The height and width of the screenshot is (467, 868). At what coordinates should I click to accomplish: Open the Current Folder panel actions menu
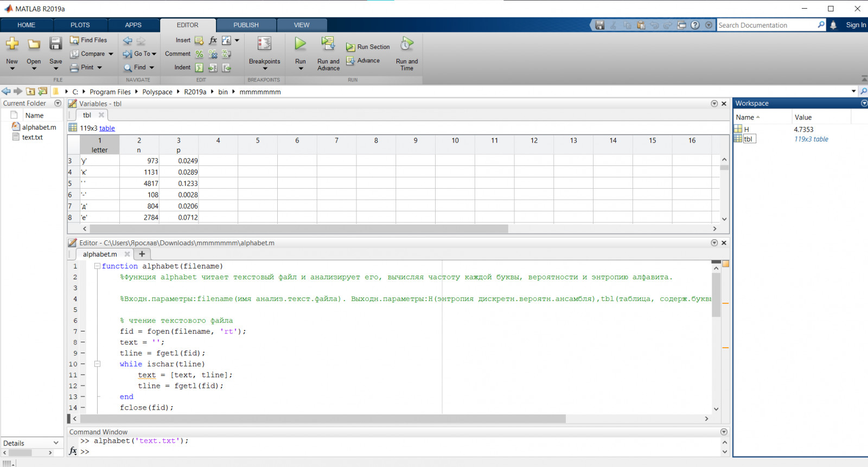click(x=58, y=103)
